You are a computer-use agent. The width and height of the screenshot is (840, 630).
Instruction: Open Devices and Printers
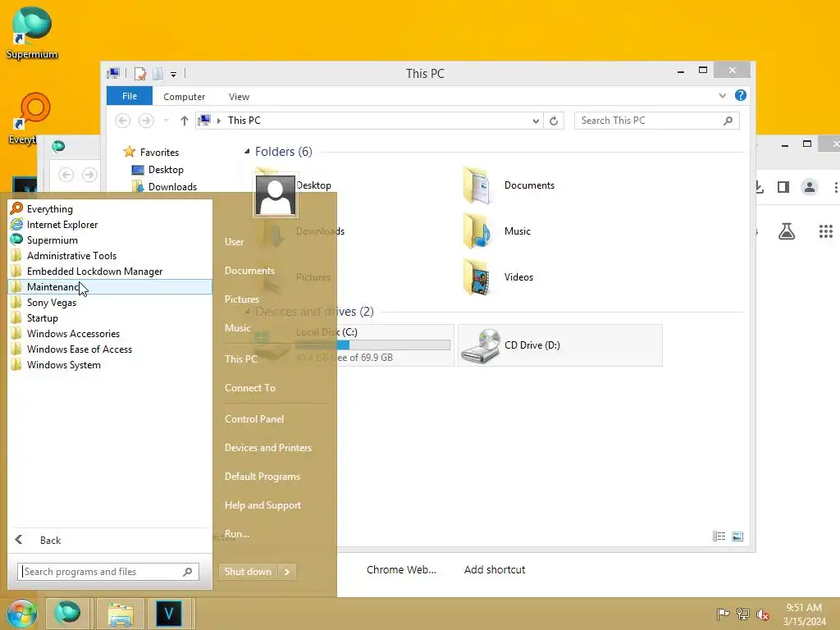[x=268, y=448]
